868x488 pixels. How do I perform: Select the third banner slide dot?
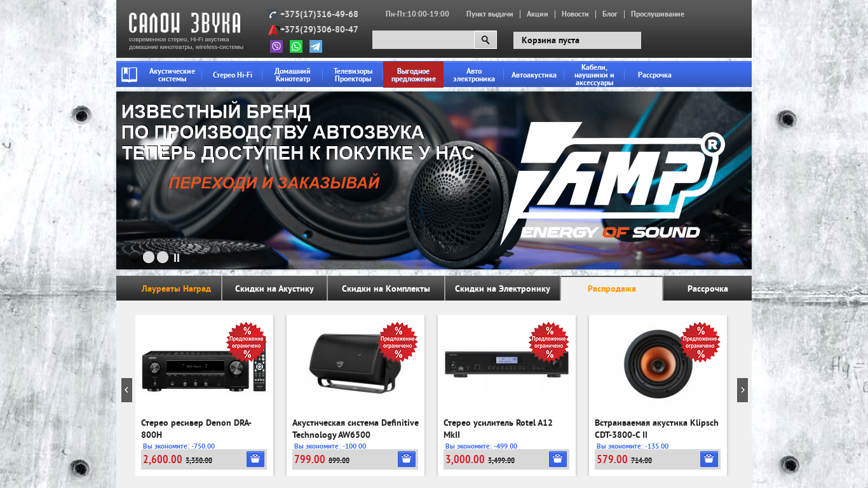pyautogui.click(x=163, y=257)
